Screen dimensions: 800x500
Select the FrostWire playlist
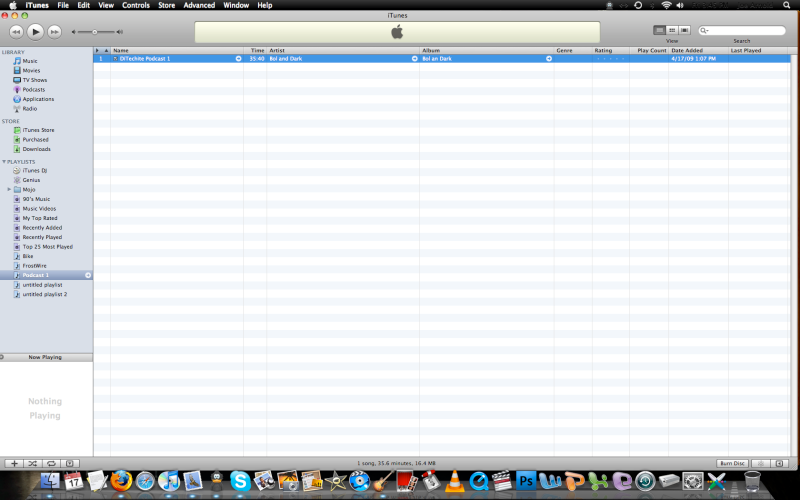click(x=34, y=266)
